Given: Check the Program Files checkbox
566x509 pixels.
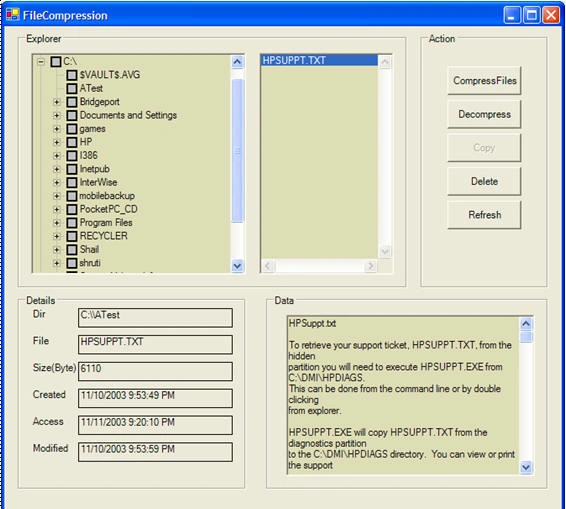Looking at the screenshot, I should (72, 223).
